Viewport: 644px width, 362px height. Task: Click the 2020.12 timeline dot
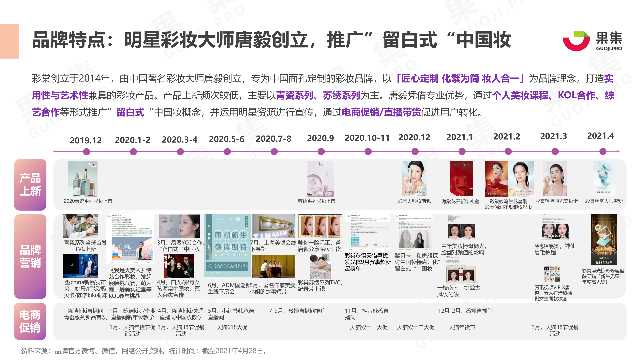[415, 151]
